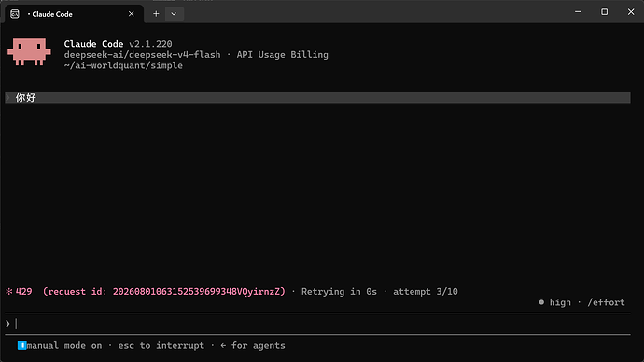Image resolution: width=644 pixels, height=362 pixels.
Task: Click the 'manual mode on' status
Action: pos(64,345)
